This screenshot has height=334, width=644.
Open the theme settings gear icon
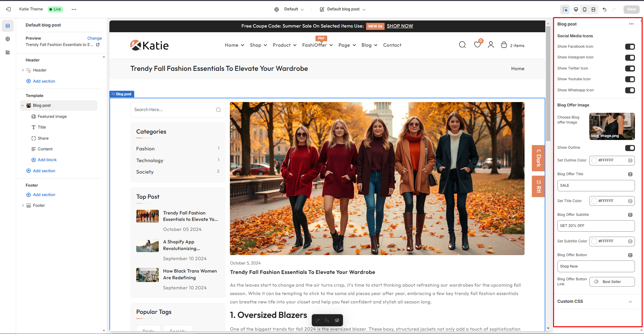[x=8, y=39]
